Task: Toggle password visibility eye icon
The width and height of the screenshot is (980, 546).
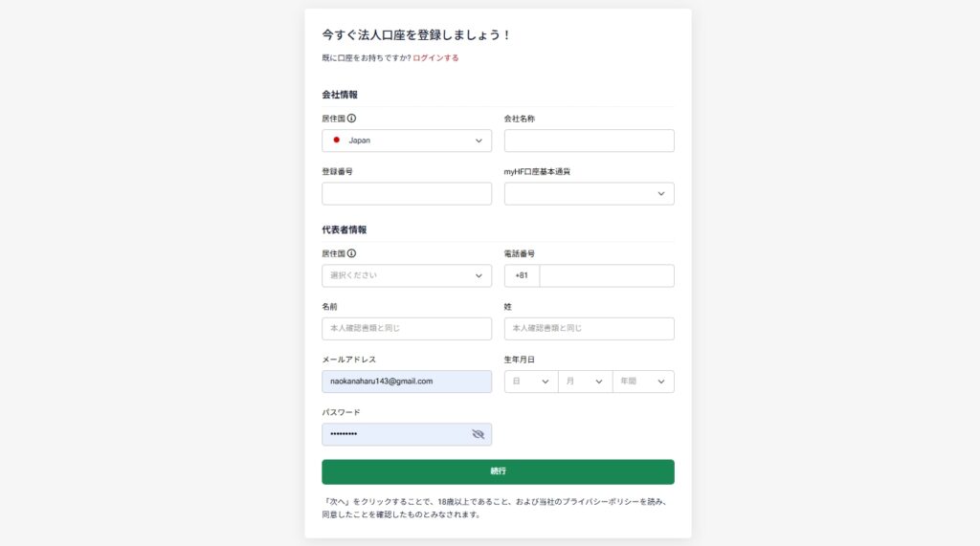Action: [479, 434]
